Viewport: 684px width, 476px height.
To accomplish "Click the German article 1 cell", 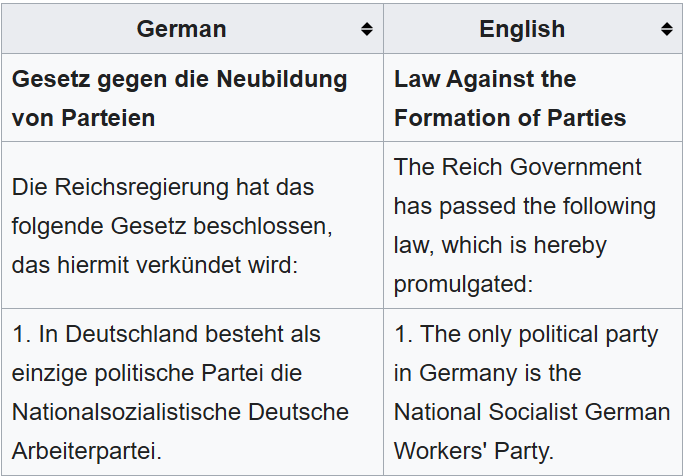I will pyautogui.click(x=192, y=392).
